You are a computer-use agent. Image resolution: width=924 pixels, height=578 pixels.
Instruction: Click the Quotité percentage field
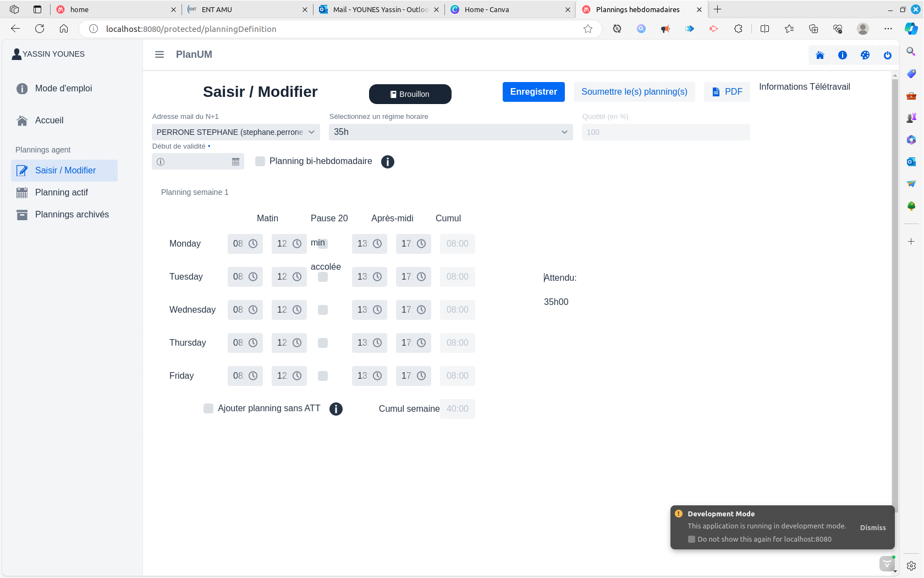coord(665,132)
